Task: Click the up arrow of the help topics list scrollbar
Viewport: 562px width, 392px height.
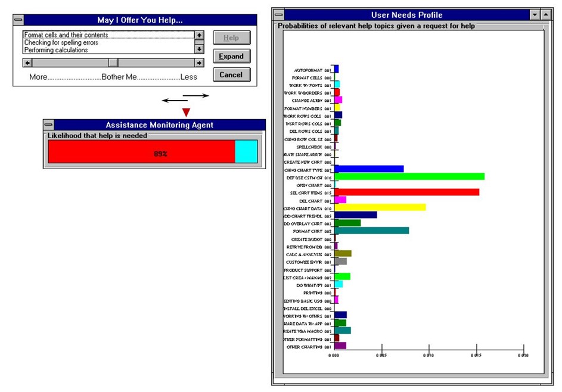Action: click(200, 35)
